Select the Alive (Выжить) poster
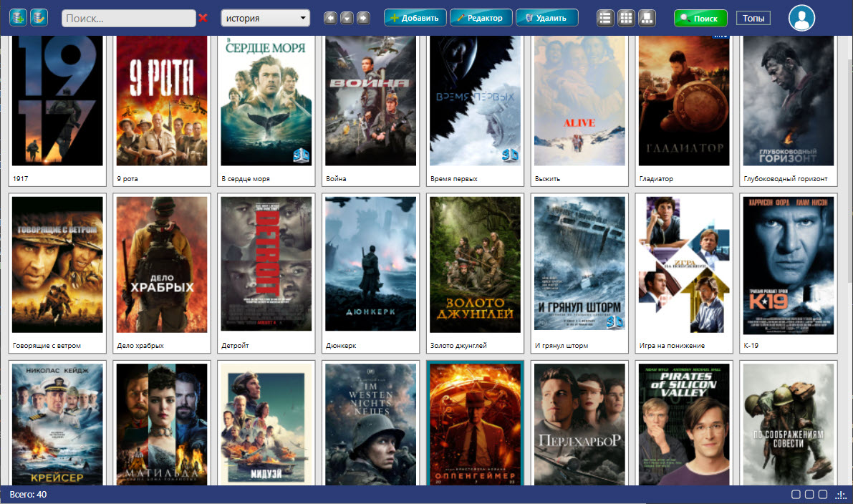Screen dimensions: 853x504 click(579, 100)
